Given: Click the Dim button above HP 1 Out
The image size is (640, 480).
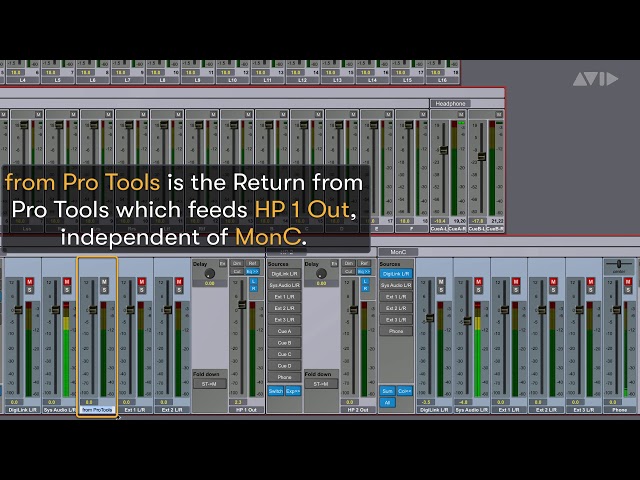Looking at the screenshot, I should tap(237, 263).
